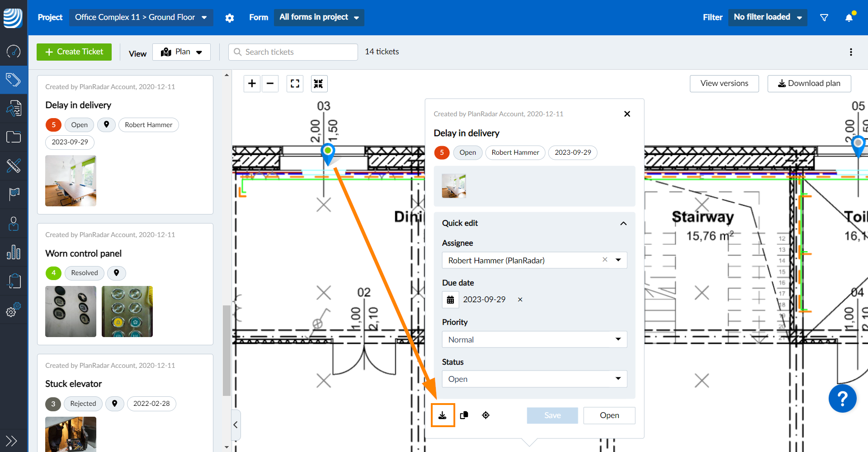Click the zoom in plus button above the plan
Image resolution: width=868 pixels, height=452 pixels.
click(251, 83)
